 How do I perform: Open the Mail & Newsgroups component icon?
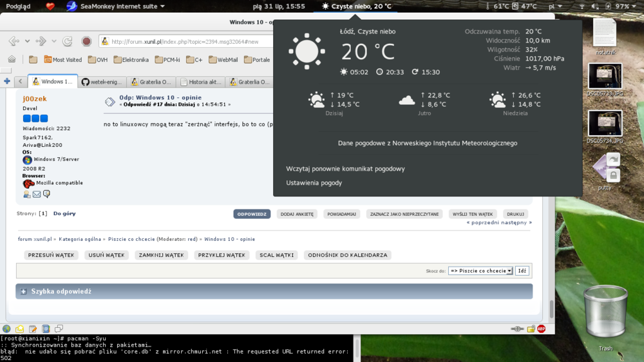click(20, 329)
